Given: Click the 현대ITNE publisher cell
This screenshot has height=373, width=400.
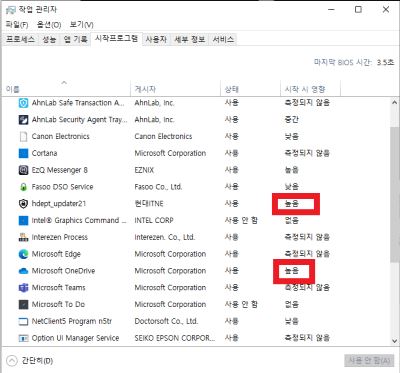Looking at the screenshot, I should point(149,204).
